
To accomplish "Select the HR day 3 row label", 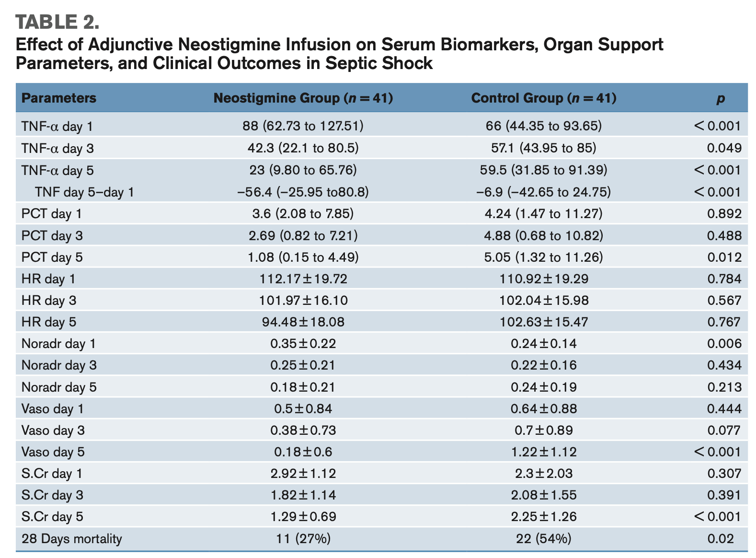I will [x=48, y=301].
